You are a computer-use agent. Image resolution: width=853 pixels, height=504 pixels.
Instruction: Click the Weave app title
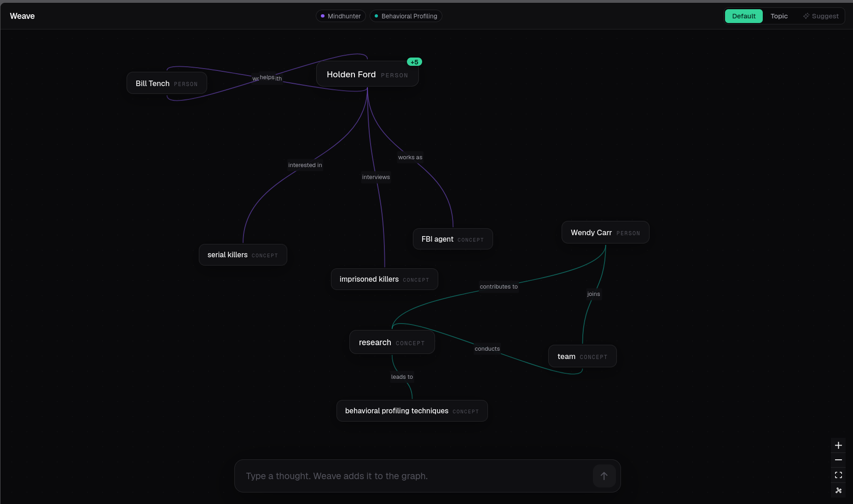(x=22, y=16)
